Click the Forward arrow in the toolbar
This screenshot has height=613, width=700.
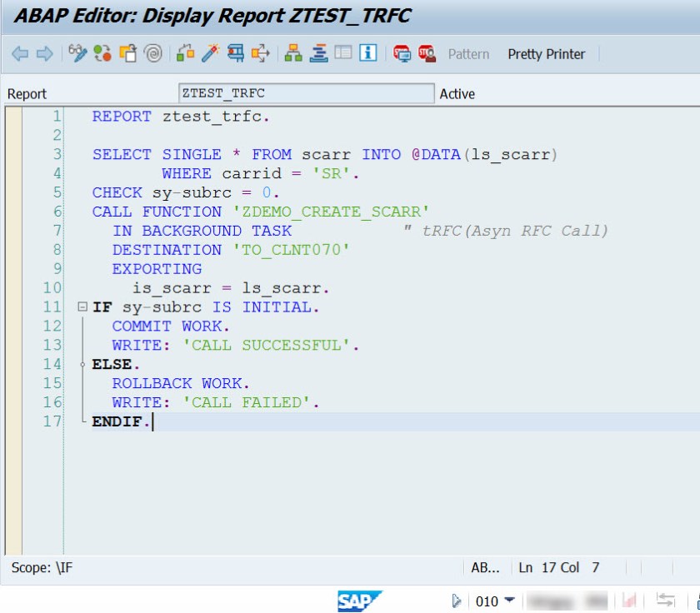(44, 54)
